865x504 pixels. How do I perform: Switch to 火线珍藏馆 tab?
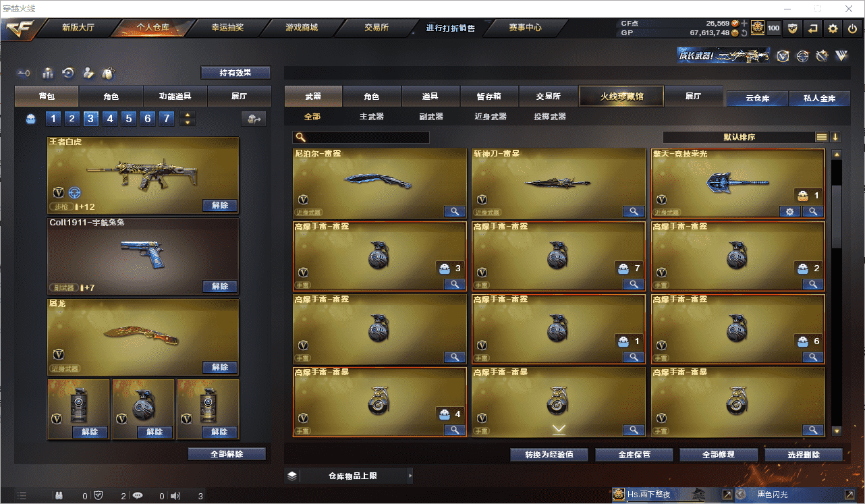pyautogui.click(x=621, y=96)
